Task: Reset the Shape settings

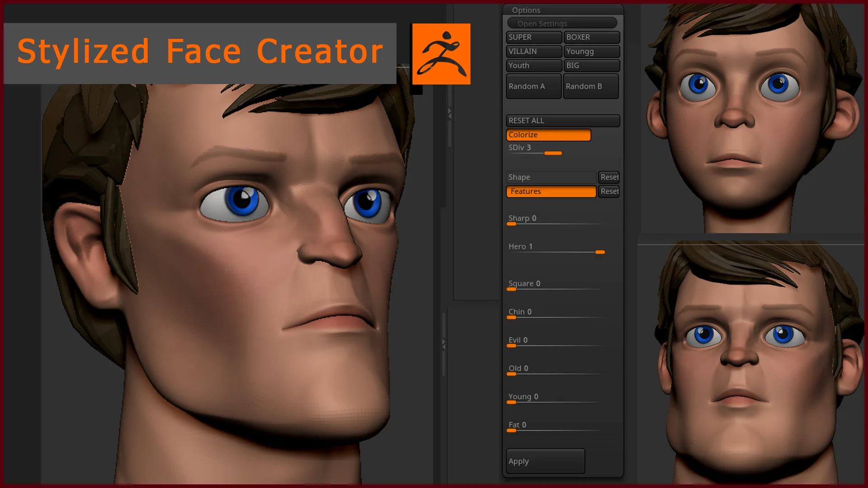Action: click(609, 176)
